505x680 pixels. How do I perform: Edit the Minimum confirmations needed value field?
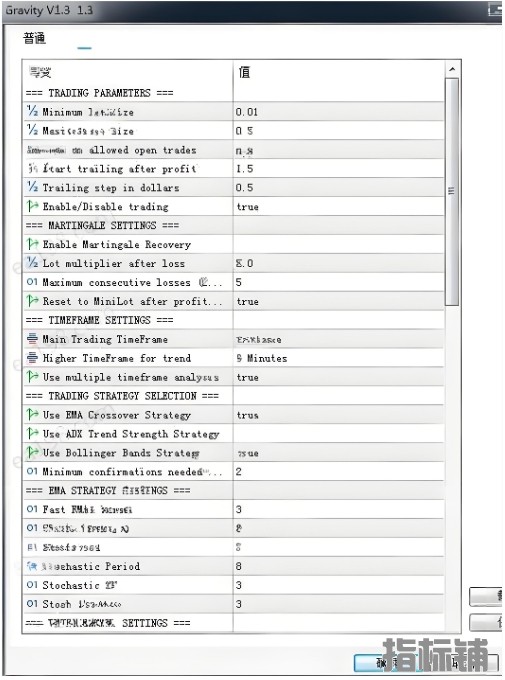(338, 471)
